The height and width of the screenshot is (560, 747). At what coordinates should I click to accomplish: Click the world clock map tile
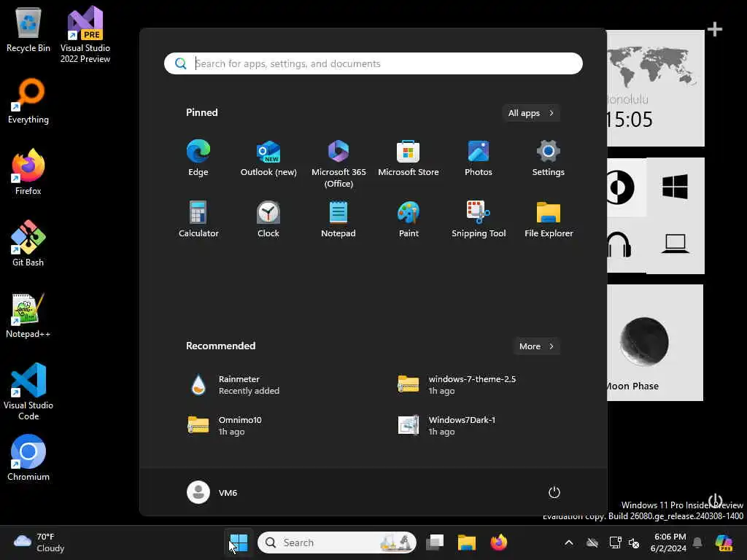(656, 88)
